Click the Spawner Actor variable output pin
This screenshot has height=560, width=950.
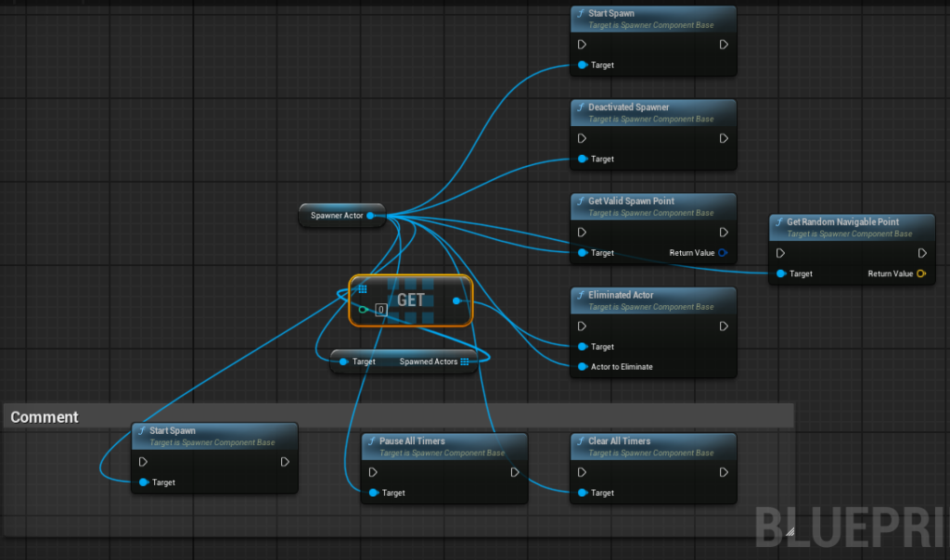tap(370, 216)
